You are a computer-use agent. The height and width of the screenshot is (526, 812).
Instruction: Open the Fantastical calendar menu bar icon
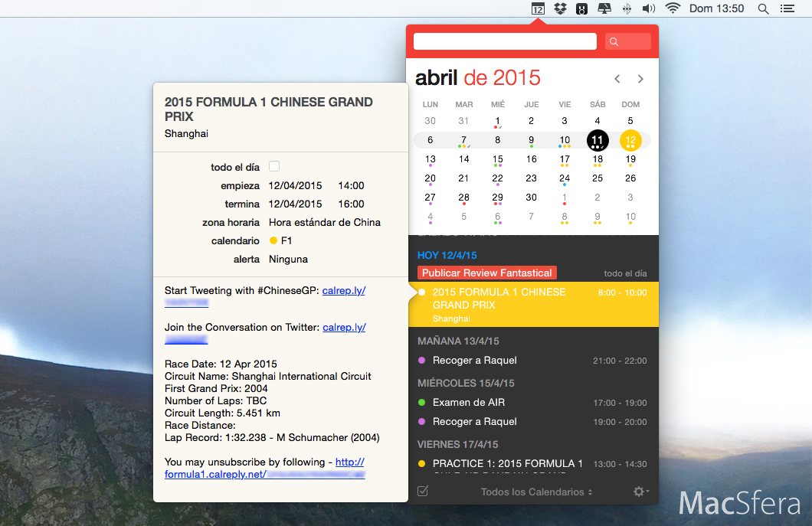(x=538, y=8)
